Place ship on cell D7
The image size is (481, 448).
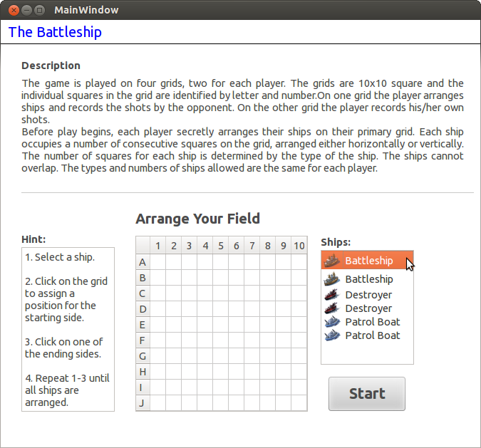tap(252, 309)
